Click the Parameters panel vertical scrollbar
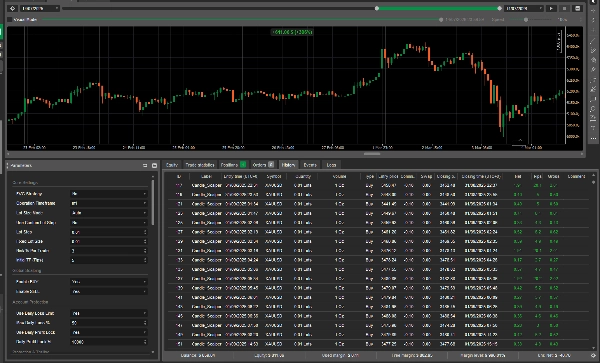600x363 pixels. coord(153,203)
